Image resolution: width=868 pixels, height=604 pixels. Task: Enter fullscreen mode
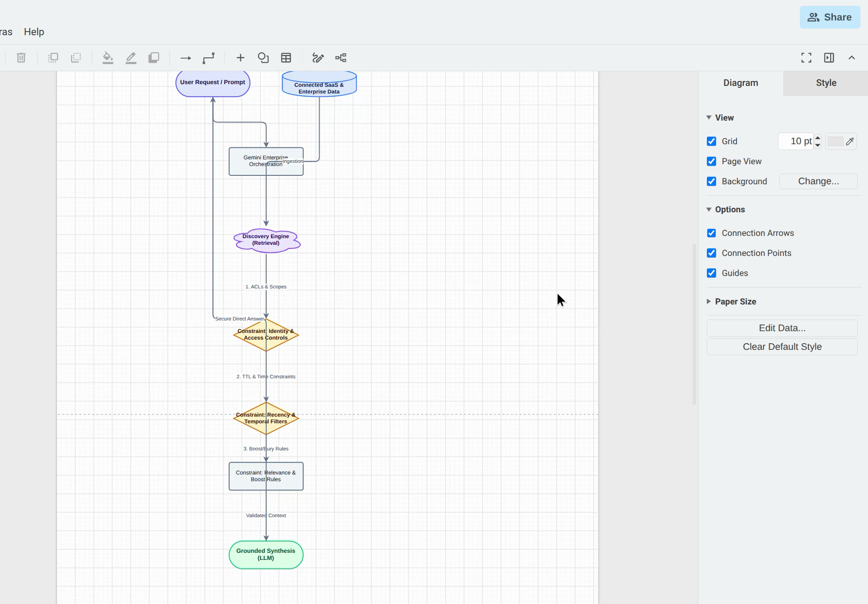(x=806, y=58)
